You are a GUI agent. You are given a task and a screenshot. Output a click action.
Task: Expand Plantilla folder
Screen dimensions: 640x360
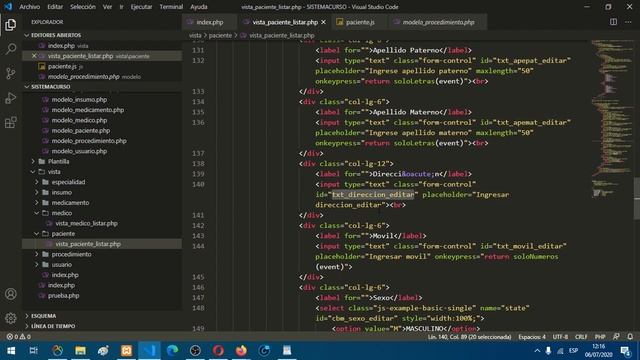(x=33, y=162)
